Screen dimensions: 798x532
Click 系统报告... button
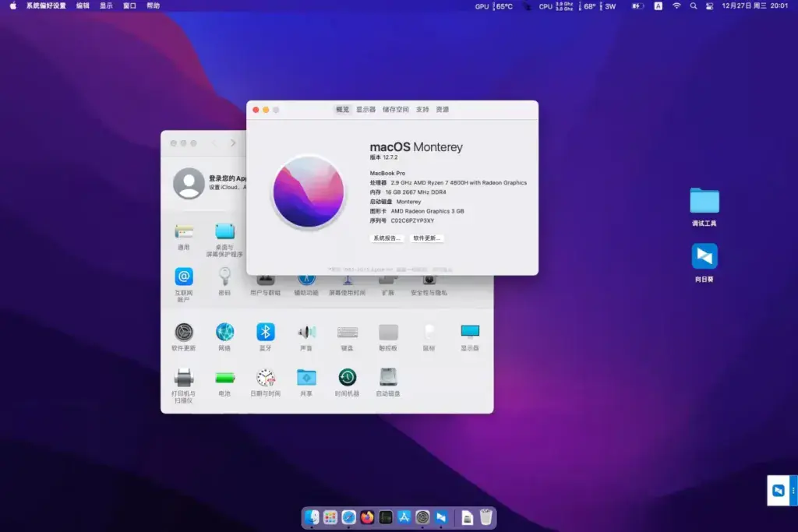tap(387, 238)
